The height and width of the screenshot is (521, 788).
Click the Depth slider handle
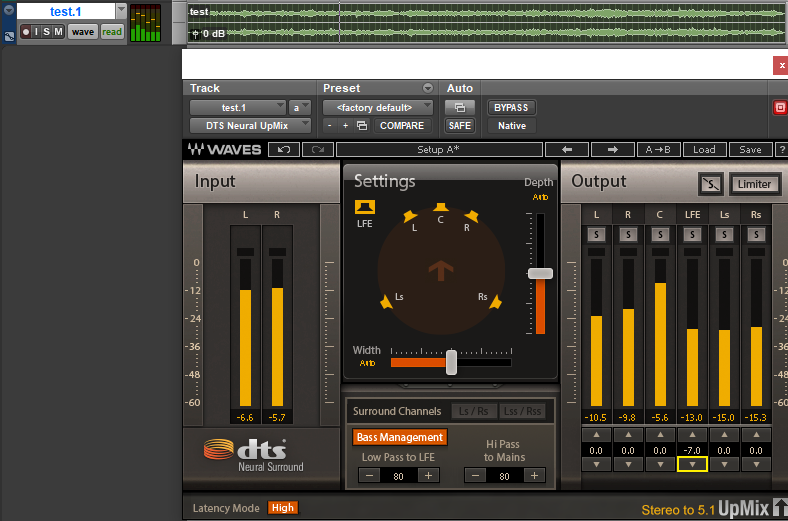point(540,273)
